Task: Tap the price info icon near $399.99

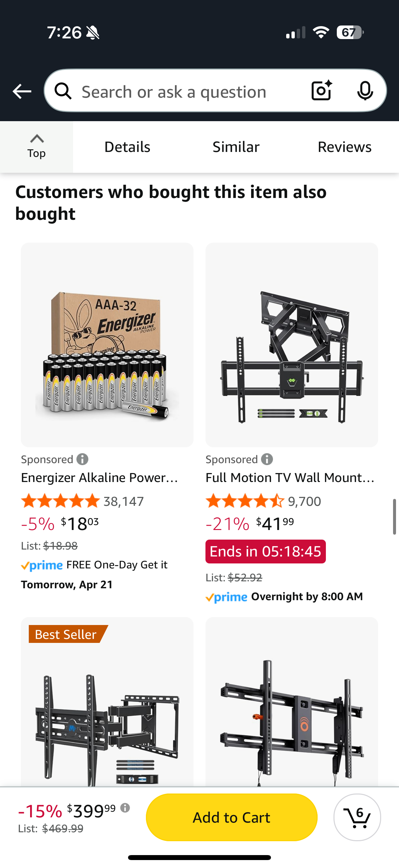Action: (125, 808)
